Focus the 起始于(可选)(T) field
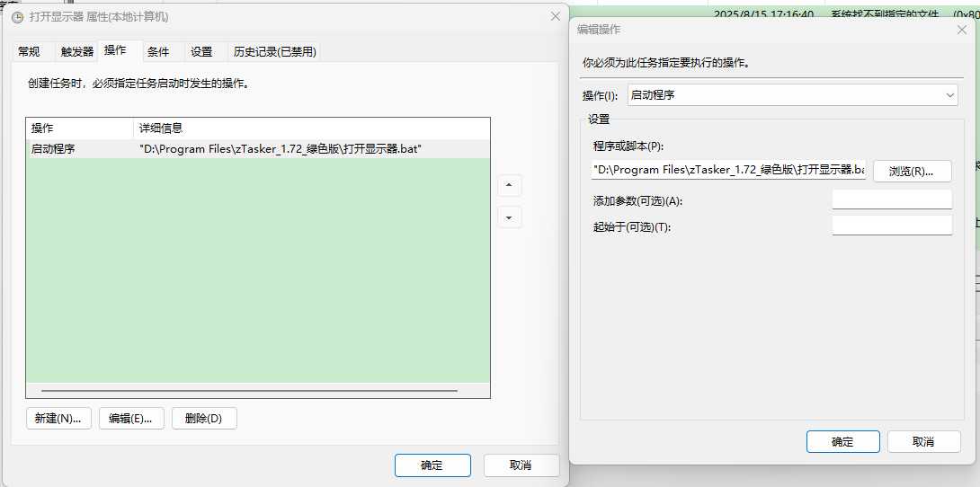 point(892,226)
